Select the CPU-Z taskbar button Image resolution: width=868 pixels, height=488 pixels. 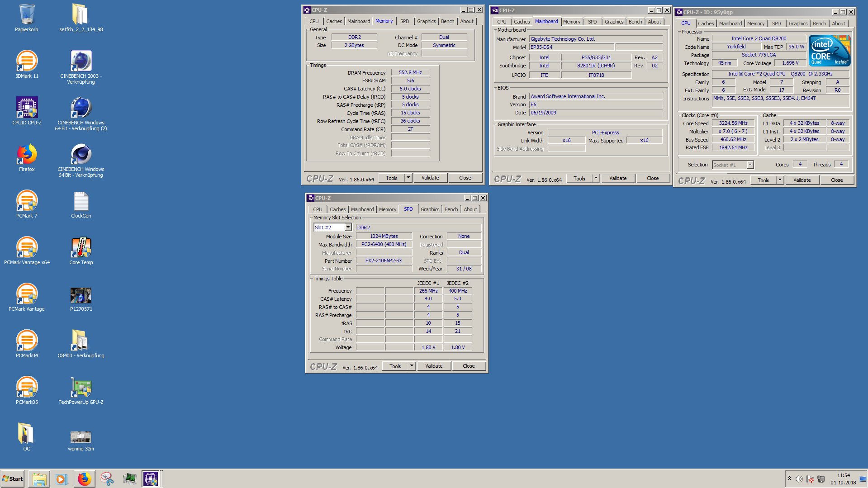151,479
